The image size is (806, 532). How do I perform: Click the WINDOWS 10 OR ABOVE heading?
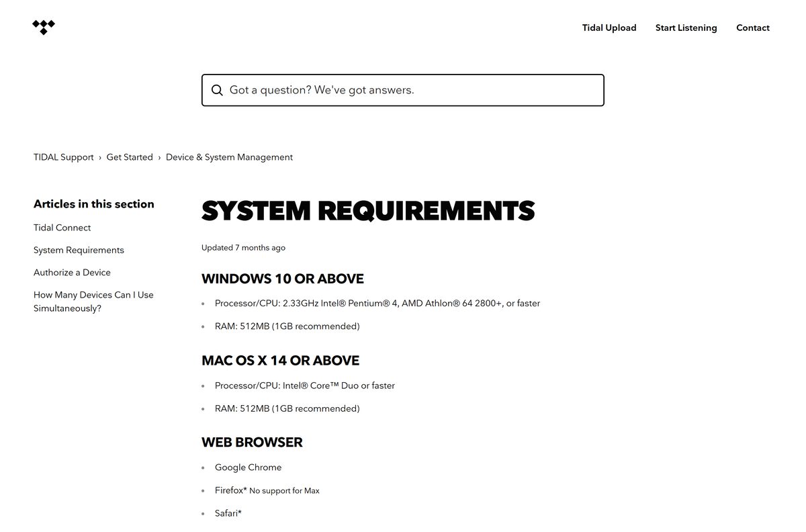point(283,279)
